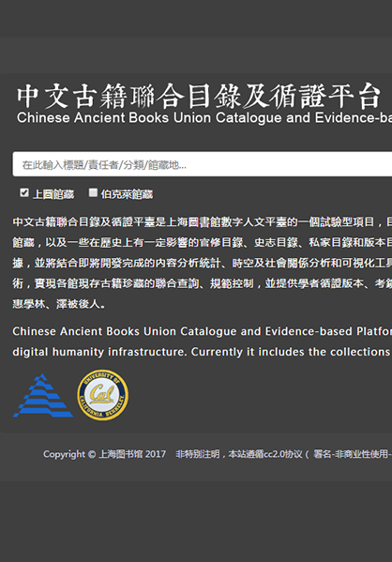The image size is (392, 562).
Task: Click the copyright © symbol in the footer
Action: [x=92, y=454]
